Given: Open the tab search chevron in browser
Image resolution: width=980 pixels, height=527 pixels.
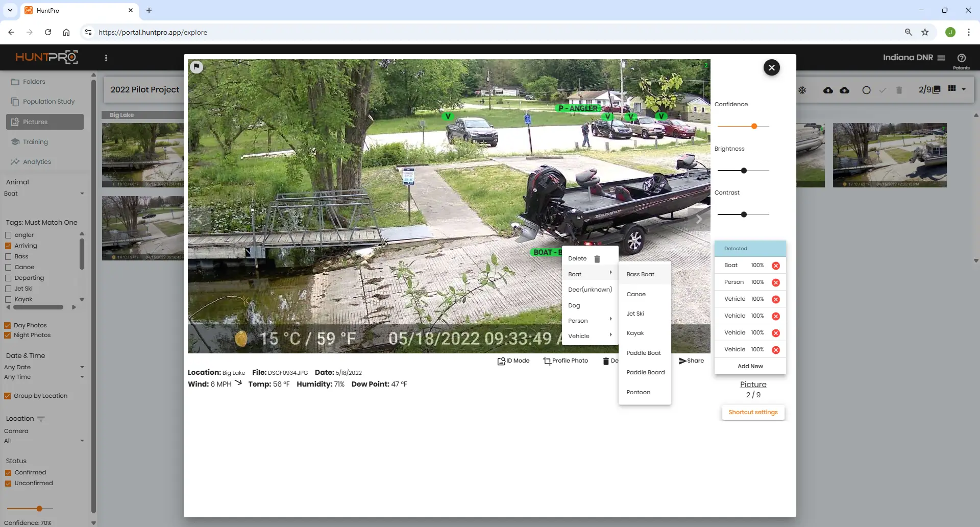Looking at the screenshot, I should [10, 10].
